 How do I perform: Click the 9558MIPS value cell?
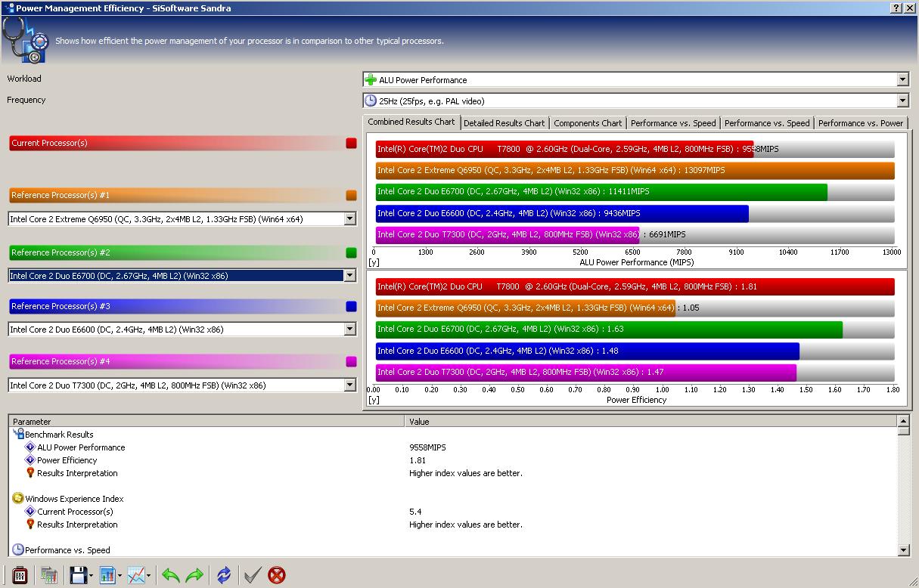click(x=427, y=447)
